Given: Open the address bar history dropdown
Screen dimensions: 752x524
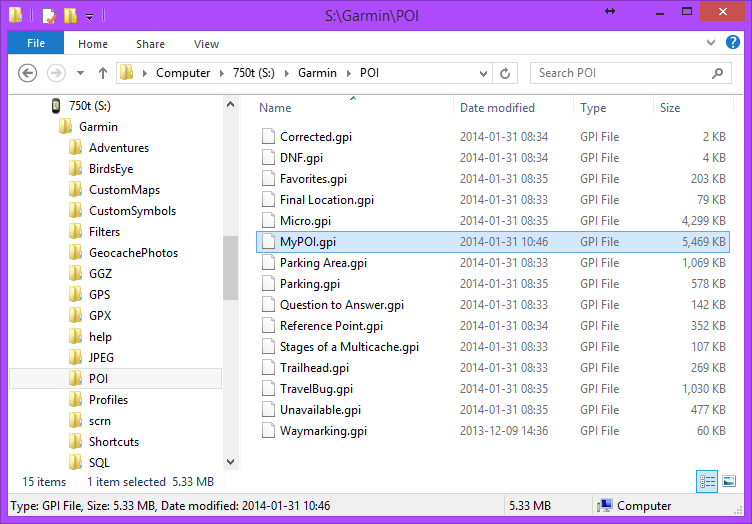Looking at the screenshot, I should (x=484, y=73).
